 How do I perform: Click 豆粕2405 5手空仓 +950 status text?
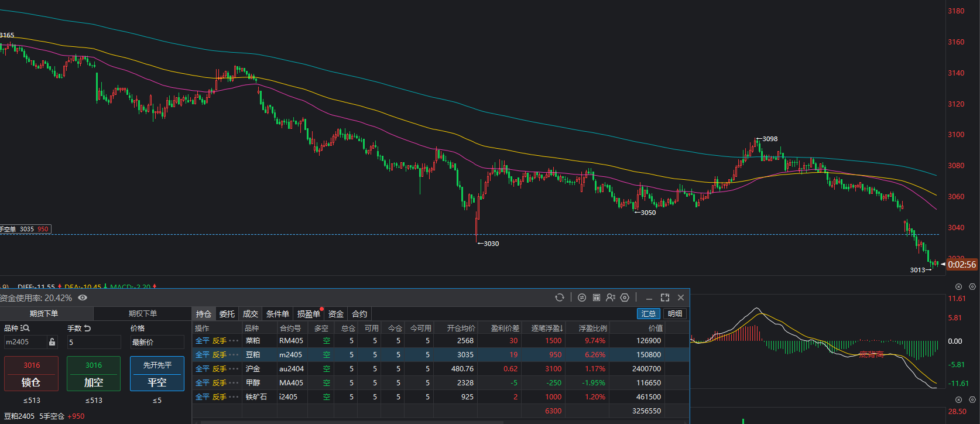pos(44,416)
